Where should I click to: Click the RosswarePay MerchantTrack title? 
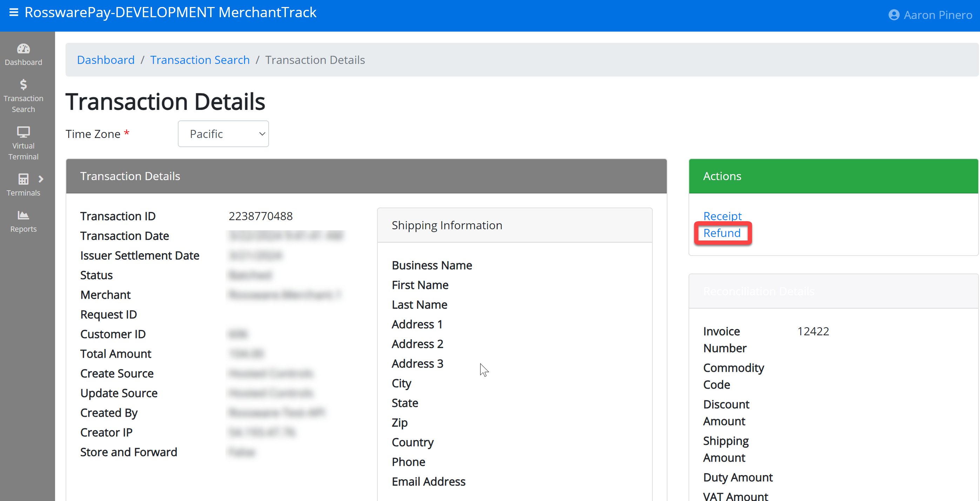click(170, 13)
